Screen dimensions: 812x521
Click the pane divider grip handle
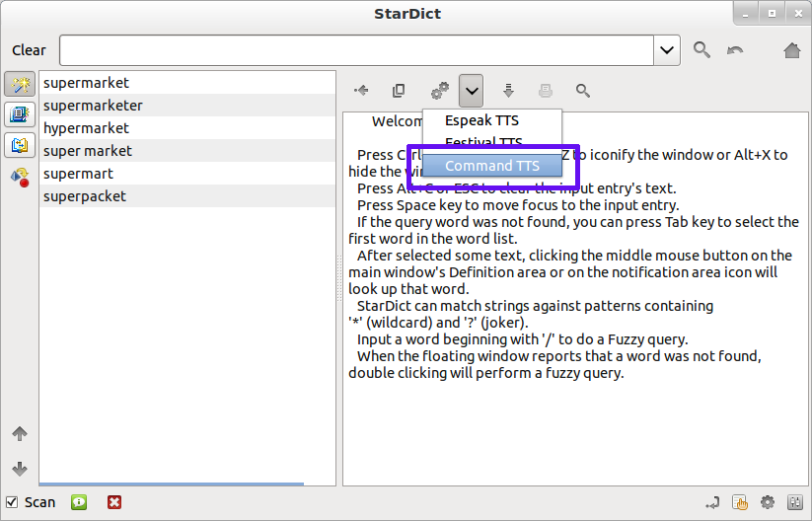[x=339, y=278]
